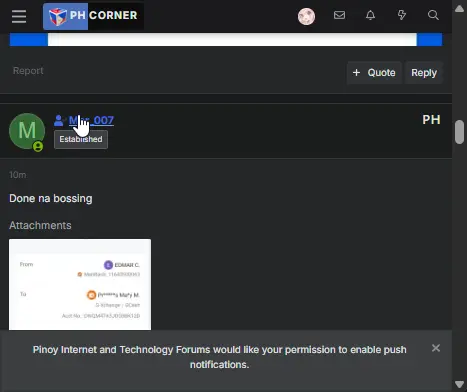
Task: Open the 10m post timestamp
Action: (x=18, y=175)
